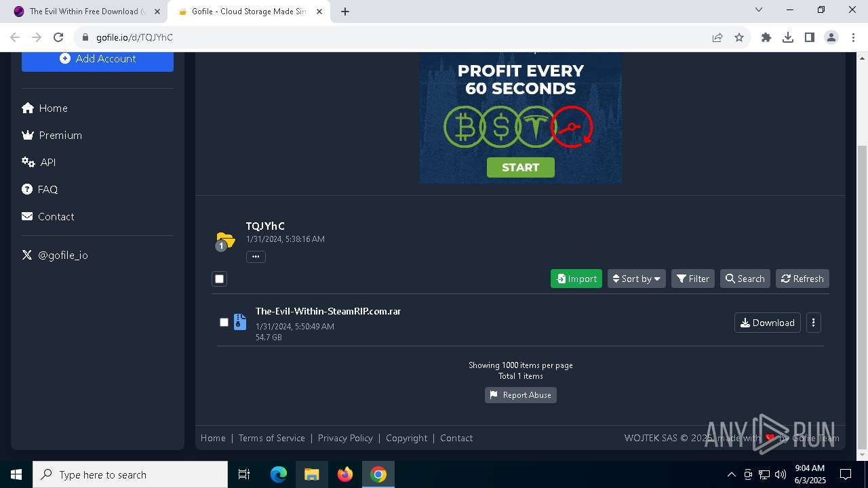Close The Evil Within tab
The width and height of the screenshot is (868, 488).
(x=157, y=12)
